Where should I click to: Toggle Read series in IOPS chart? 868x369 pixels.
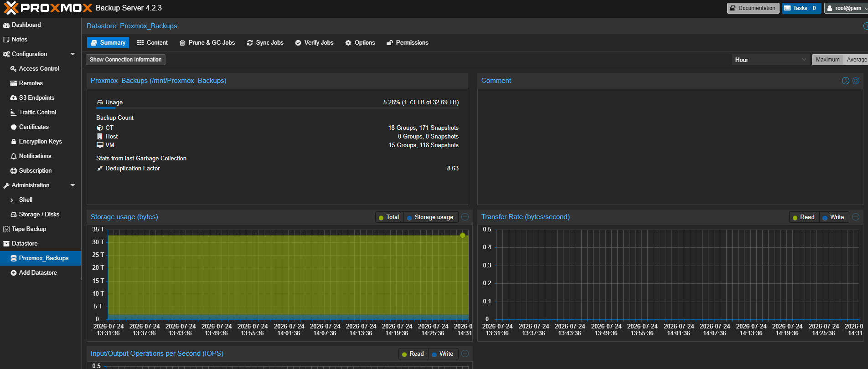click(x=413, y=354)
